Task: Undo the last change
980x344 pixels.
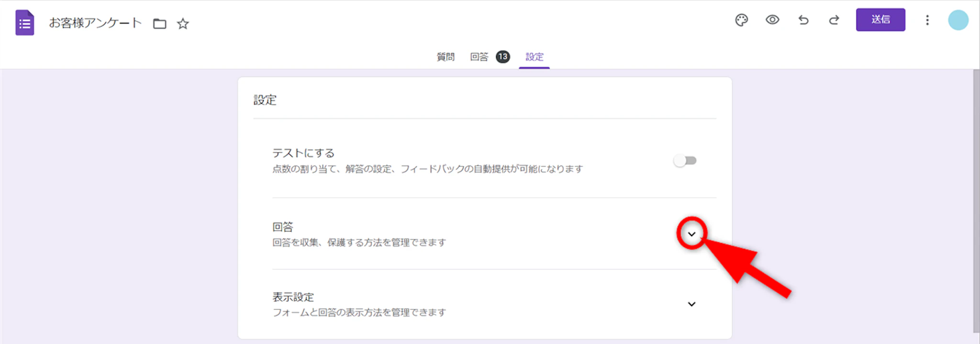Action: 803,20
